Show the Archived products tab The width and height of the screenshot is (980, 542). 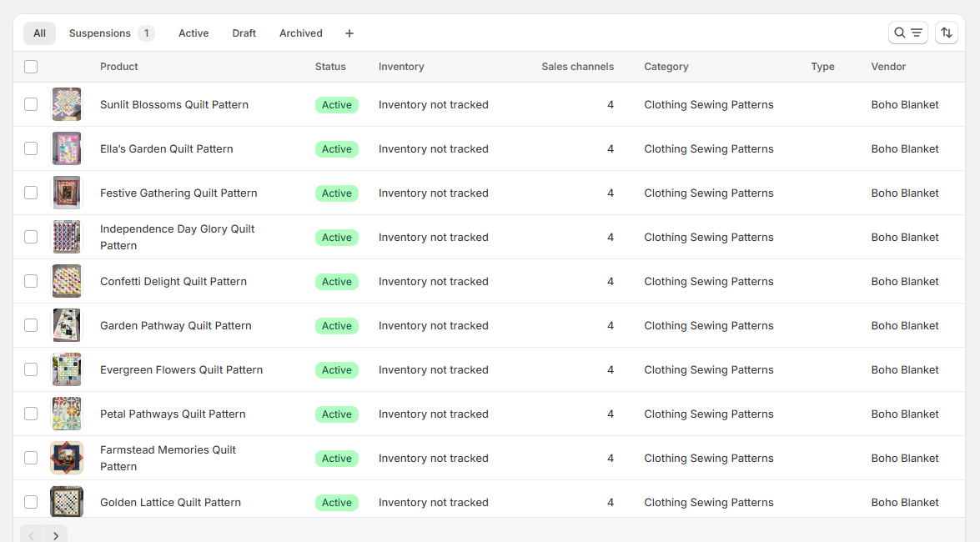(x=300, y=33)
